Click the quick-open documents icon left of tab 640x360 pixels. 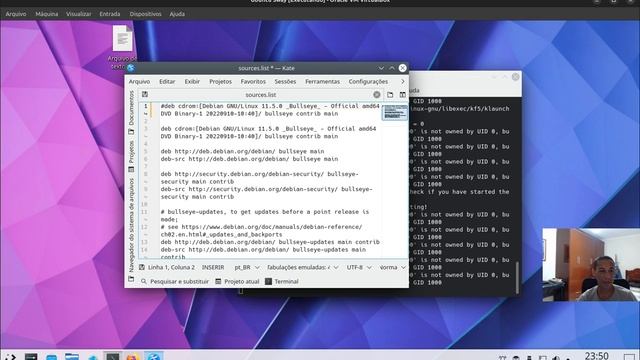click(145, 95)
